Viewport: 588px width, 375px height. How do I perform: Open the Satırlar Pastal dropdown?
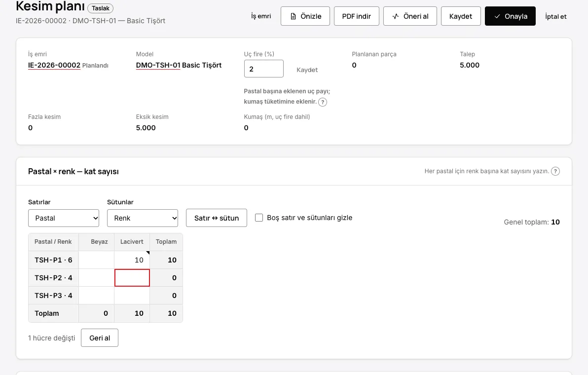(x=64, y=218)
